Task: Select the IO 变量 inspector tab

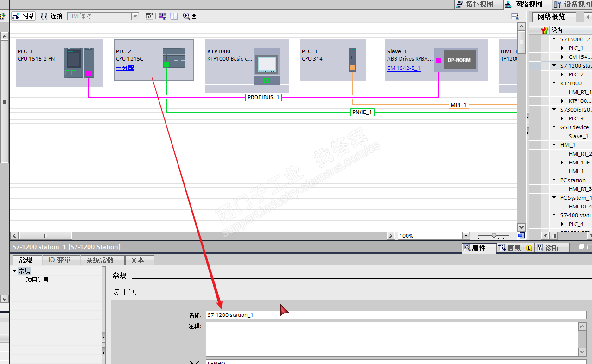Action: tap(60, 260)
